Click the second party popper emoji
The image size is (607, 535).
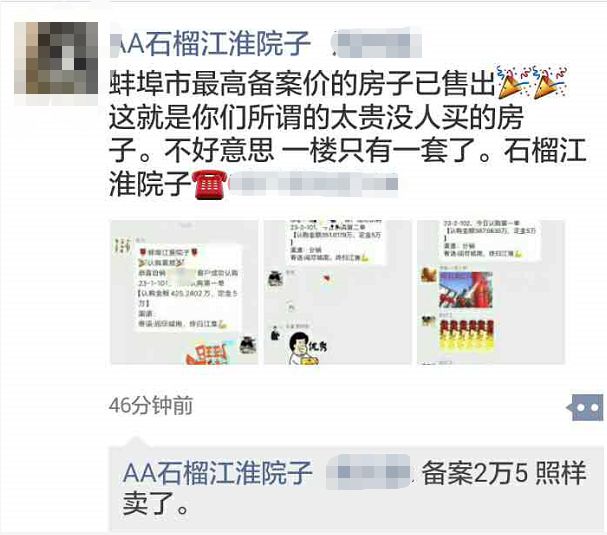550,82
